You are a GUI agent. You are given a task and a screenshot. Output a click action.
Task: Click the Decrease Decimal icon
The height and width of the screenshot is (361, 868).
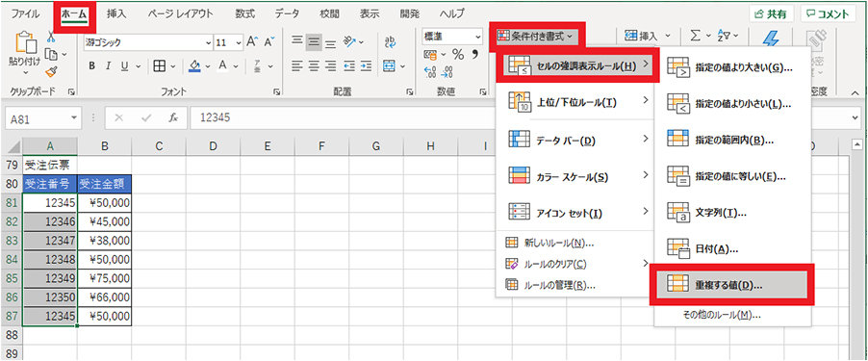click(447, 71)
